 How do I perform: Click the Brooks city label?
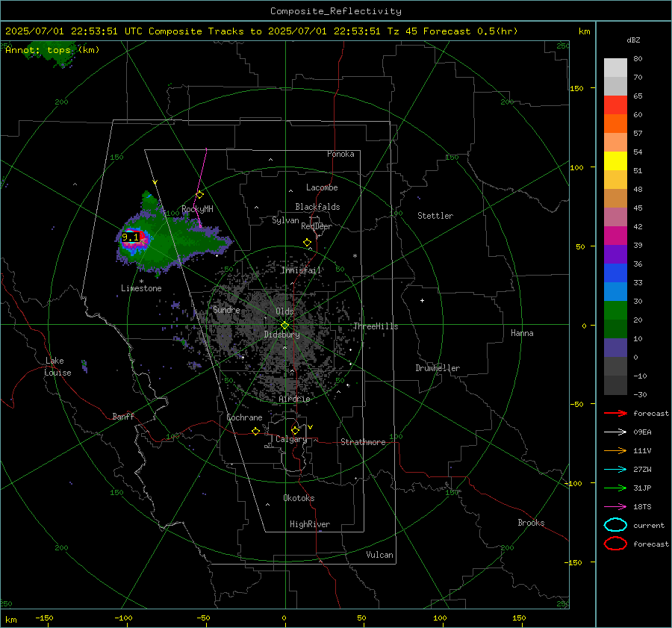coord(531,523)
